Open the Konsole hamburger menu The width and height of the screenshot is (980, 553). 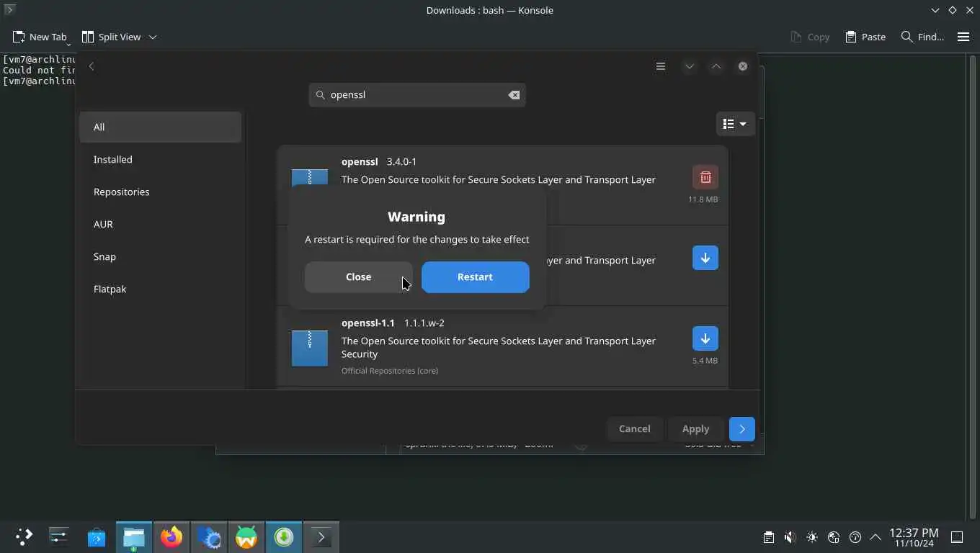963,37
